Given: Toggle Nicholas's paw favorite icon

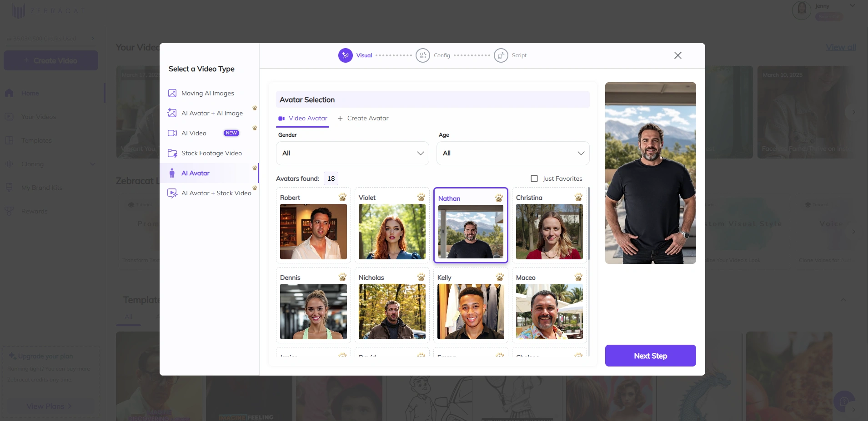Looking at the screenshot, I should tap(421, 277).
